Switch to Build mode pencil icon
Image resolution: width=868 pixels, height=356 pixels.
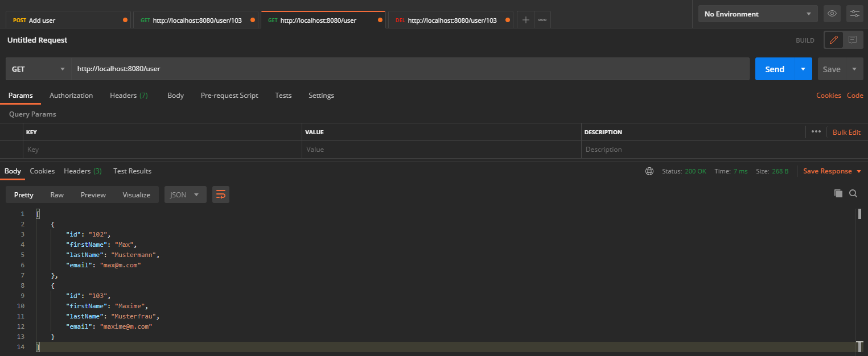click(x=834, y=40)
